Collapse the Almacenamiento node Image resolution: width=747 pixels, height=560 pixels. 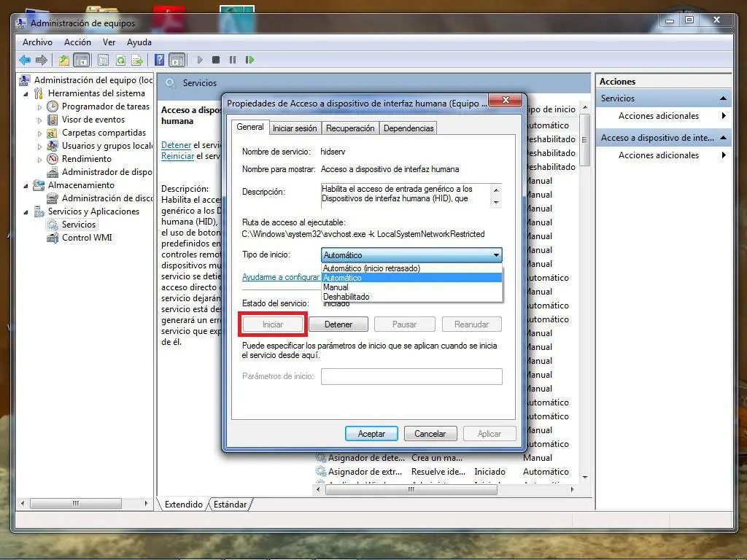[26, 186]
